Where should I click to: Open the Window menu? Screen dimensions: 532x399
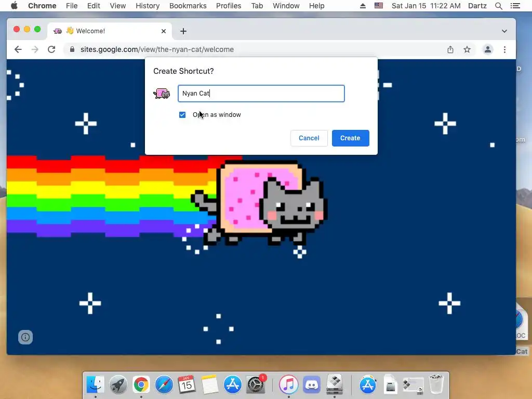pos(286,6)
